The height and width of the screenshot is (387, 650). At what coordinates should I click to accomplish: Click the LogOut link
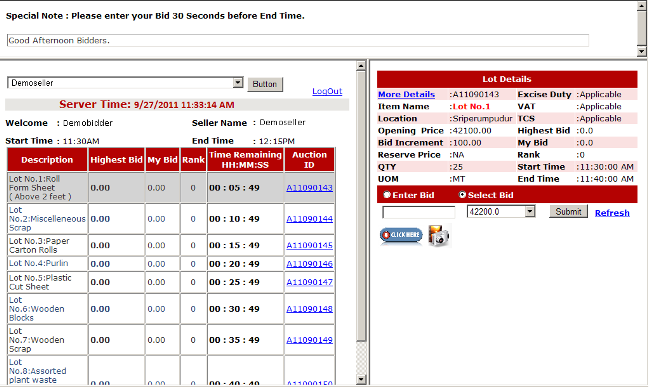point(327,91)
